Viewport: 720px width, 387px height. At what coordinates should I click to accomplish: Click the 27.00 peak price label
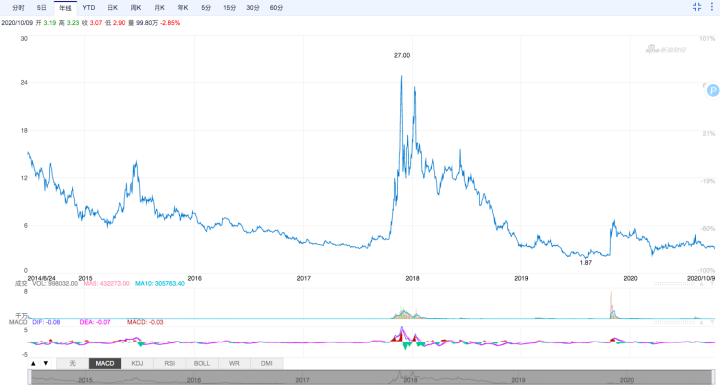[402, 55]
